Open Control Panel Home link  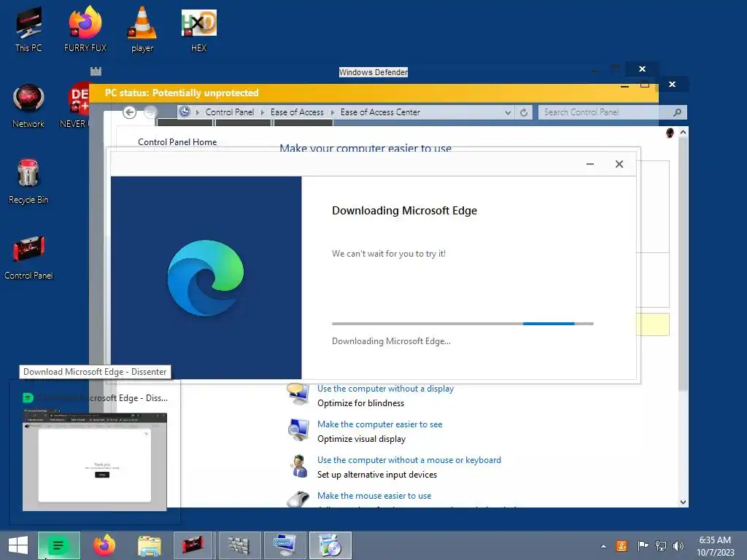177,142
